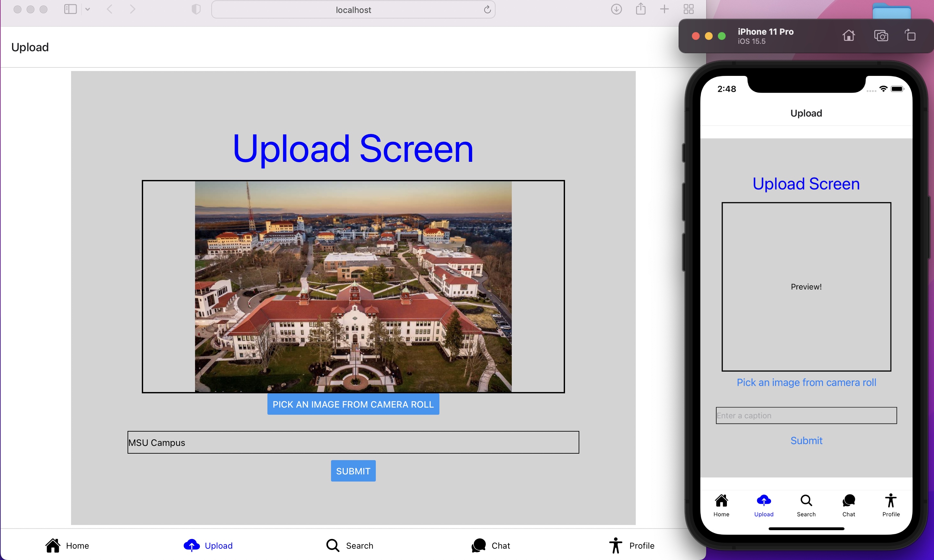Click the blue PICK AN IMAGE FROM CAMERA ROLL button
Image resolution: width=934 pixels, height=560 pixels.
tap(353, 404)
